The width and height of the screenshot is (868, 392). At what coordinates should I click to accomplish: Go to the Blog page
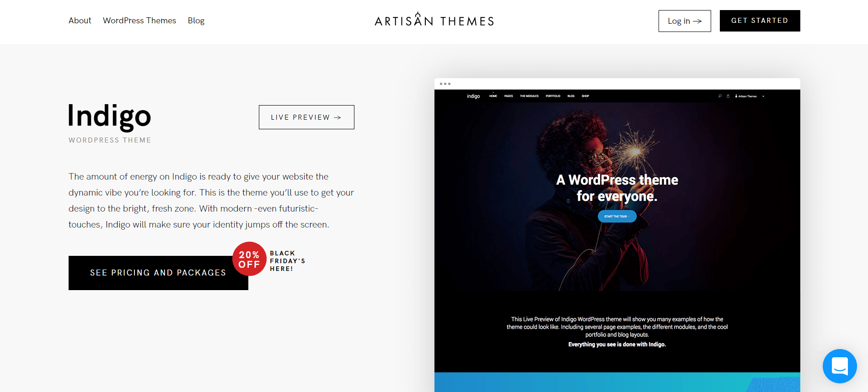196,21
